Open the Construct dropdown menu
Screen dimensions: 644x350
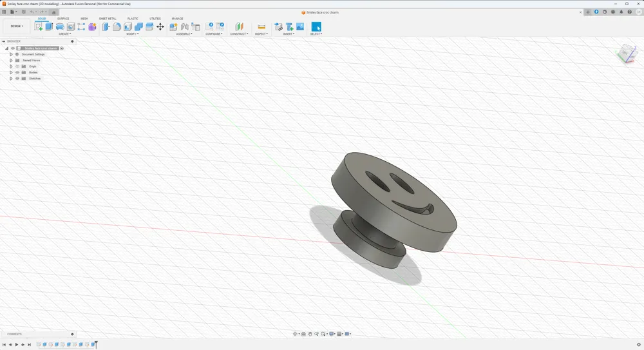click(x=239, y=34)
